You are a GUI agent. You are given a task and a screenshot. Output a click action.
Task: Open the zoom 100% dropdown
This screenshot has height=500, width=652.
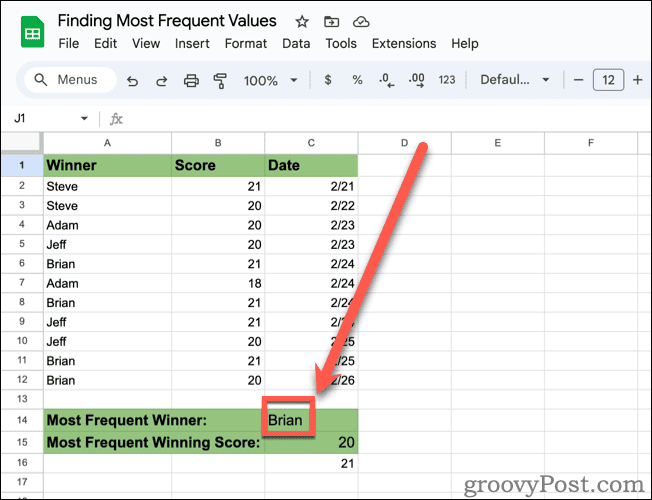point(271,80)
